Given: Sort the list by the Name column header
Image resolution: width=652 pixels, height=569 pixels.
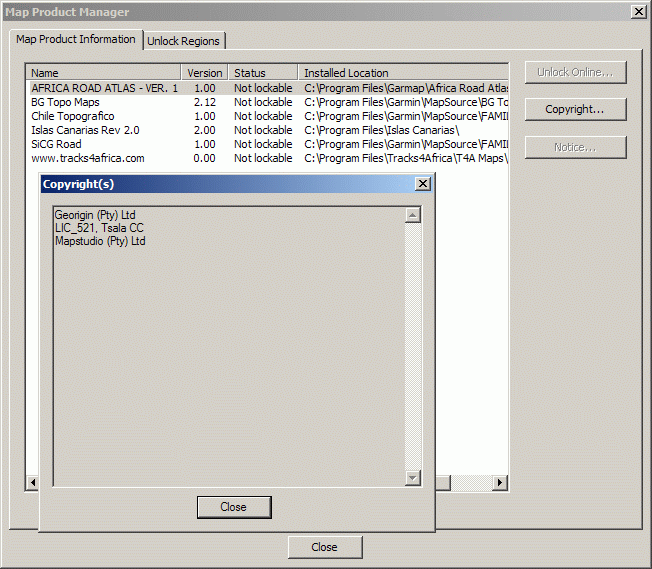Looking at the screenshot, I should [104, 73].
